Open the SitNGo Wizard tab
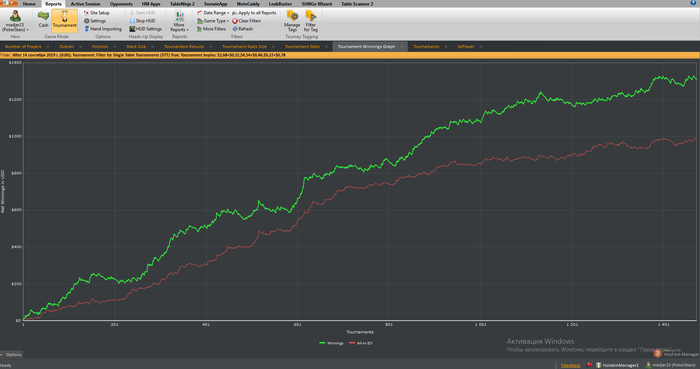This screenshot has width=700, height=369. (317, 4)
